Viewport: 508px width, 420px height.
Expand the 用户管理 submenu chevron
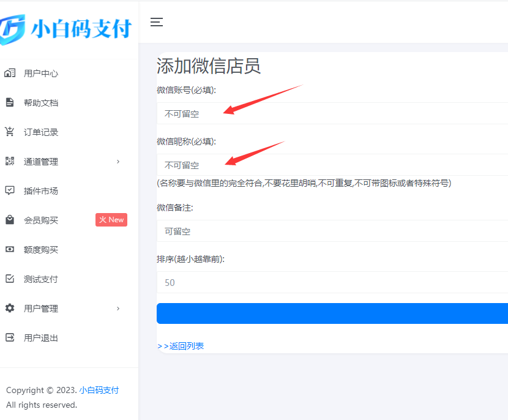tap(118, 309)
